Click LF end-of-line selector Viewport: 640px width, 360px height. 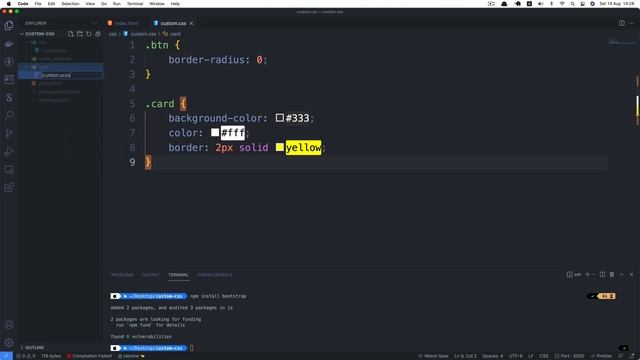(531, 356)
